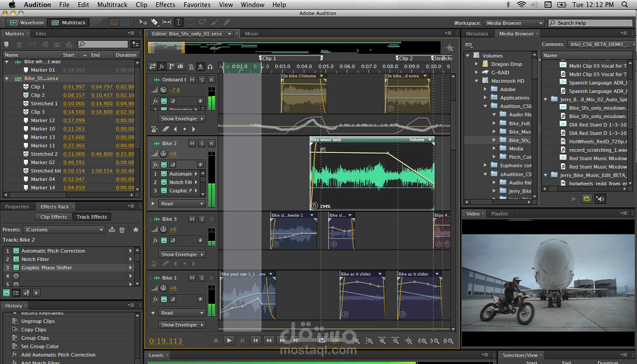Click the Clip Effects button

point(53,217)
